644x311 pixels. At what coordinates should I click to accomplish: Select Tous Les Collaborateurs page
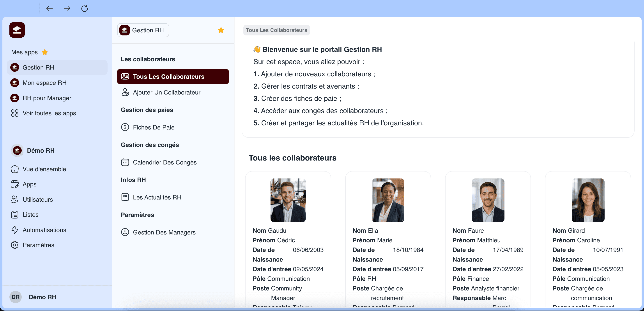pos(173,76)
